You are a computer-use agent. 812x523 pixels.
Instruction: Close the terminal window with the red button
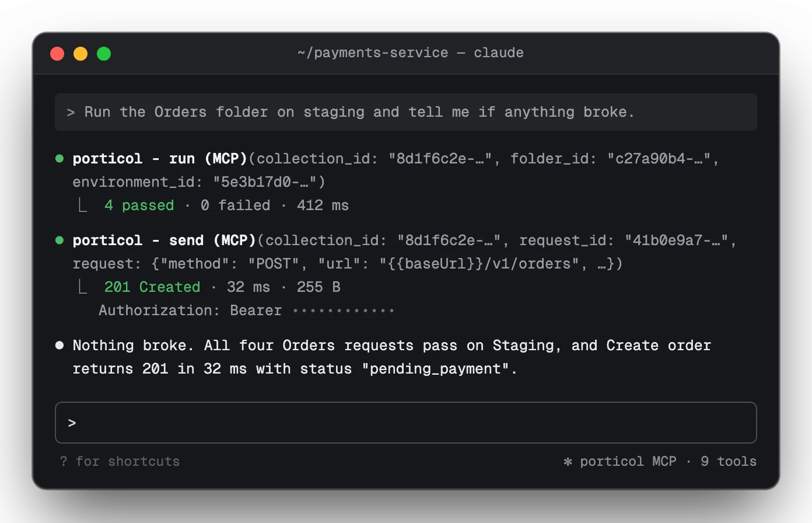point(57,54)
